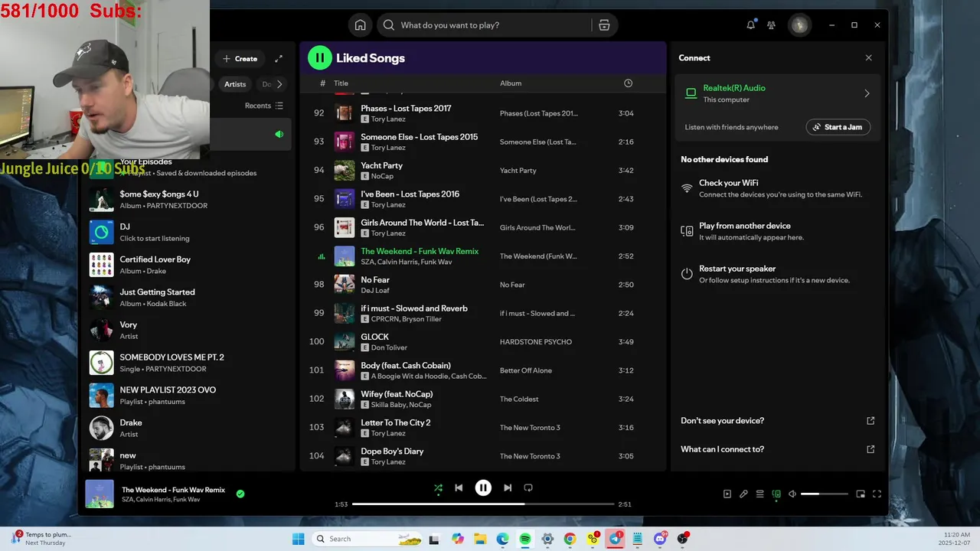Open lyrics microphone icon
Image resolution: width=980 pixels, height=551 pixels.
point(743,494)
